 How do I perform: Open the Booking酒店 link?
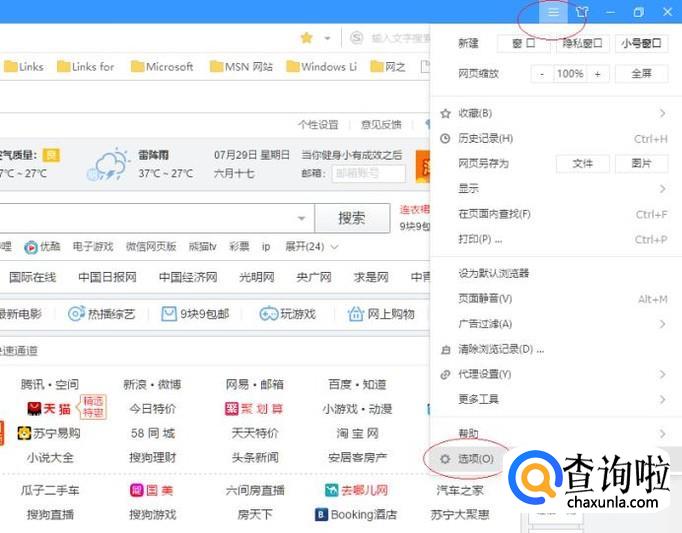(x=356, y=515)
